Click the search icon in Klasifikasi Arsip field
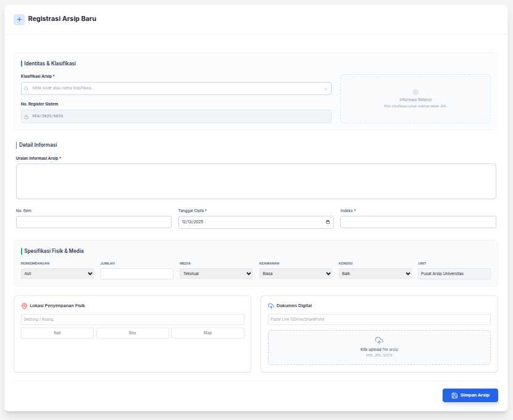This screenshot has width=513, height=420. (x=27, y=89)
